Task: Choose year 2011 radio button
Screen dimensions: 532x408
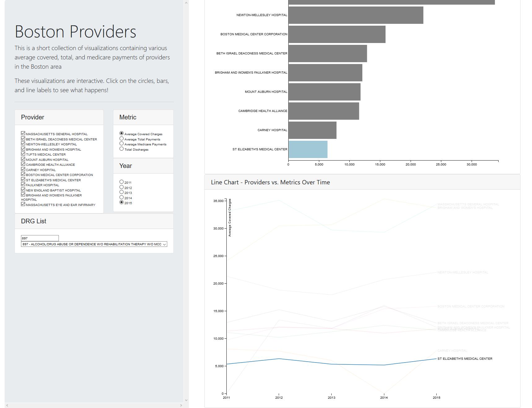Action: 121,182
